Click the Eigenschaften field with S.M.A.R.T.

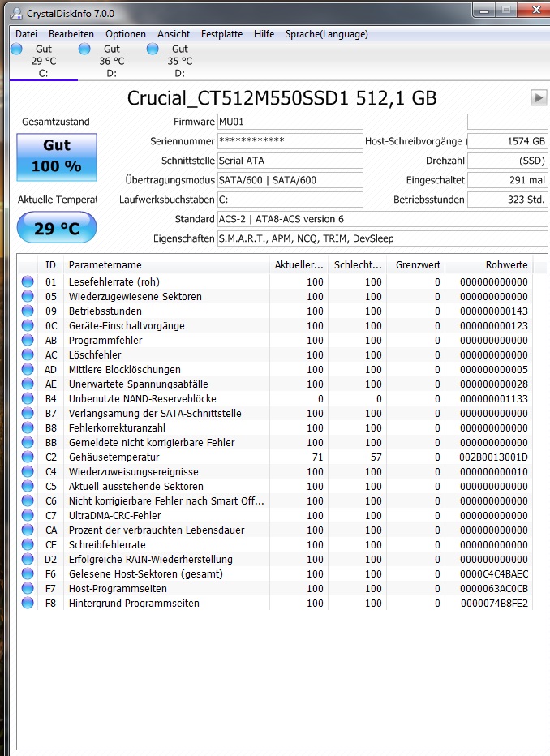tap(383, 238)
